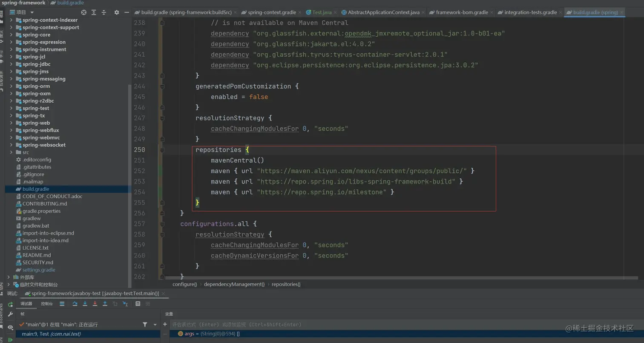Select spring-webmvc in the project tree
This screenshot has height=343, width=644.
pyautogui.click(x=41, y=137)
